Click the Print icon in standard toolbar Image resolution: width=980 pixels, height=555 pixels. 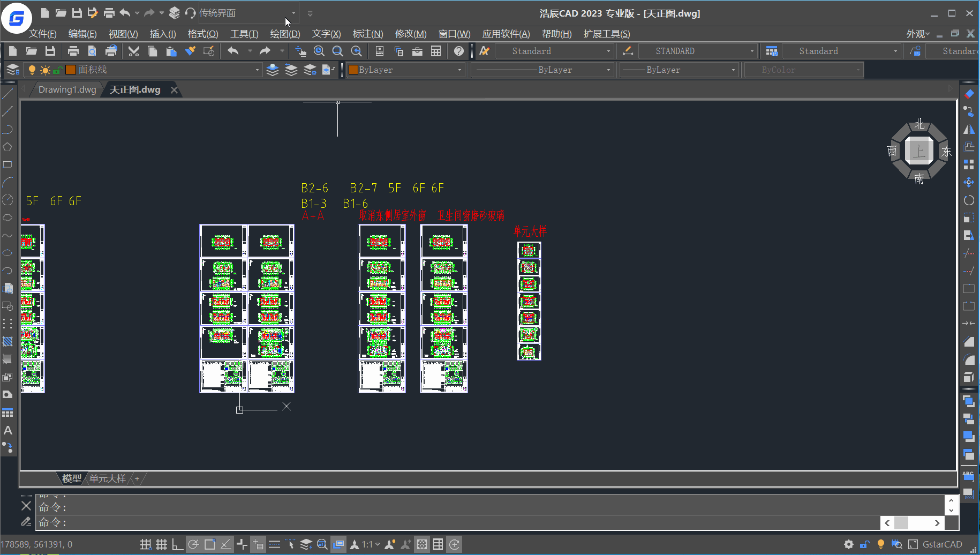coord(73,51)
